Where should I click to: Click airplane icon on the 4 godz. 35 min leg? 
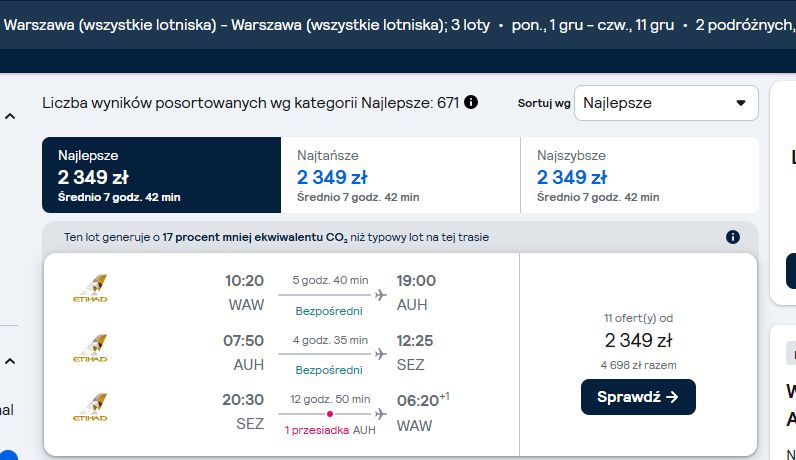[x=381, y=354]
